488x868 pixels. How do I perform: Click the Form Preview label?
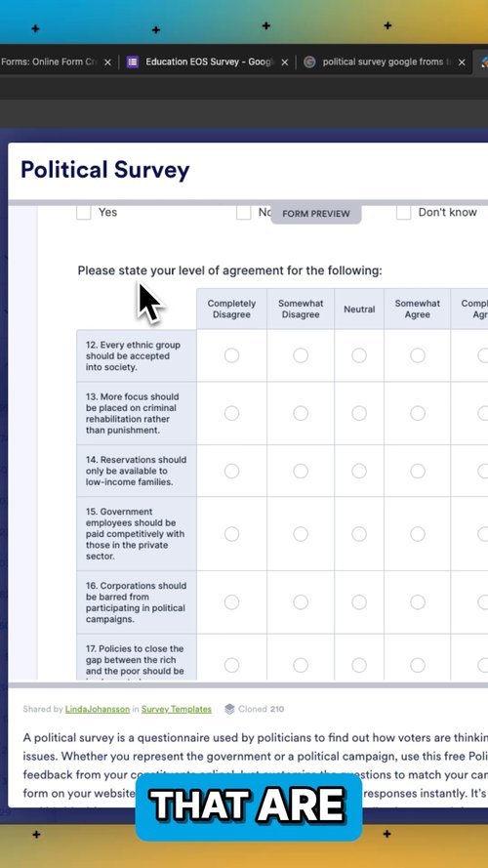click(316, 214)
